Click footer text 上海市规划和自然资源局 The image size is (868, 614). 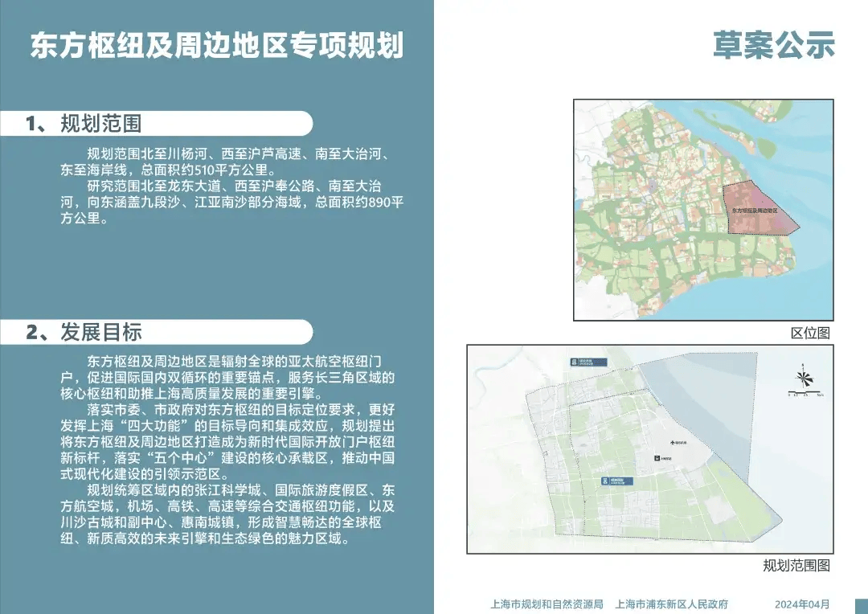(x=547, y=604)
